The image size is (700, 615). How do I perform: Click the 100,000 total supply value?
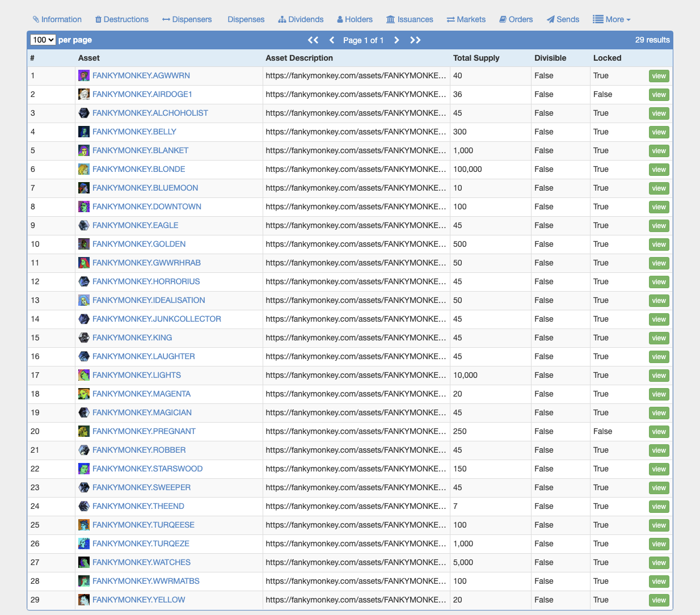coord(467,169)
